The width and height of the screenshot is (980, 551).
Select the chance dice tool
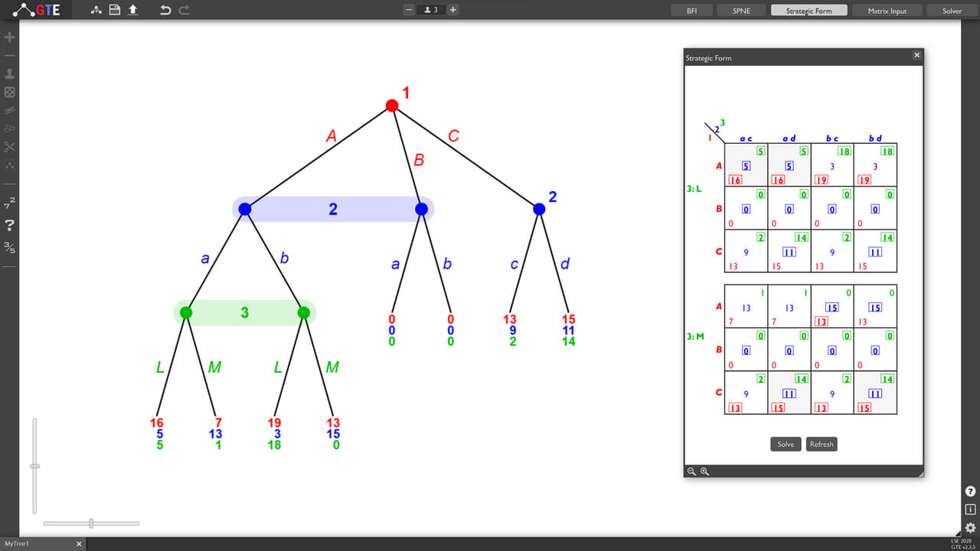click(x=10, y=92)
